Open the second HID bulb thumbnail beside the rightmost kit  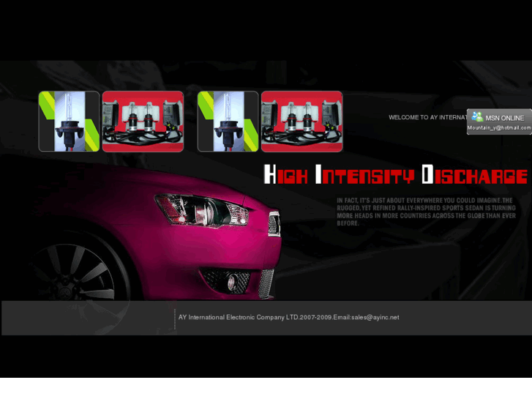pos(228,122)
